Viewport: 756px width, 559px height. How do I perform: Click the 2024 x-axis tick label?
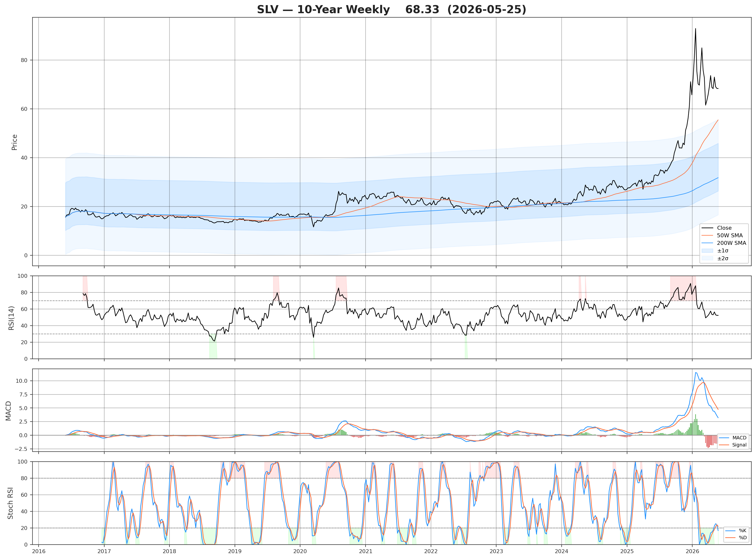click(x=562, y=552)
